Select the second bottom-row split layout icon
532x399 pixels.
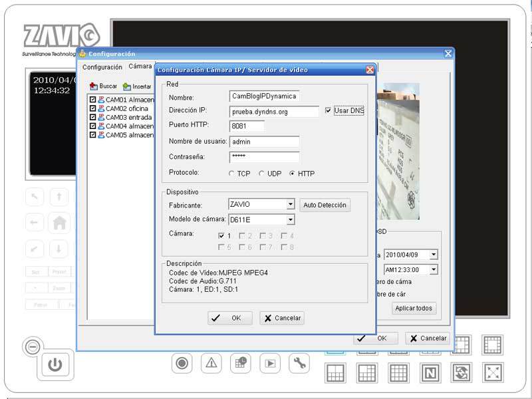point(367,373)
